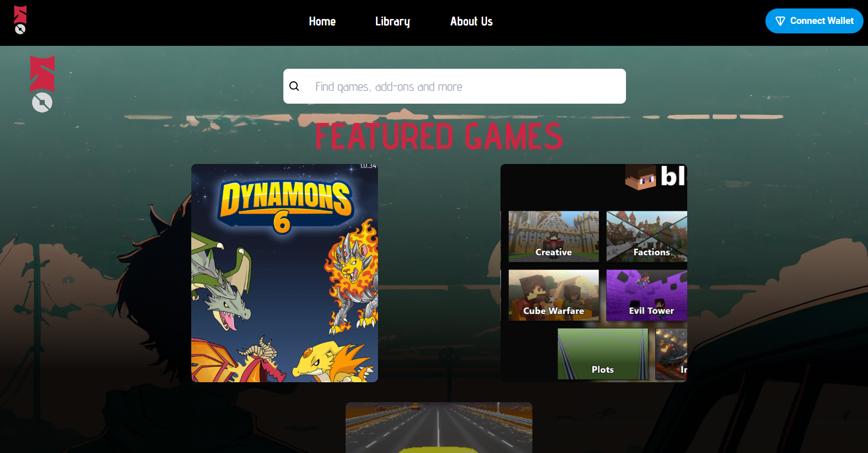Click the red logo in the top navbar
This screenshot has height=453, width=868.
click(20, 14)
